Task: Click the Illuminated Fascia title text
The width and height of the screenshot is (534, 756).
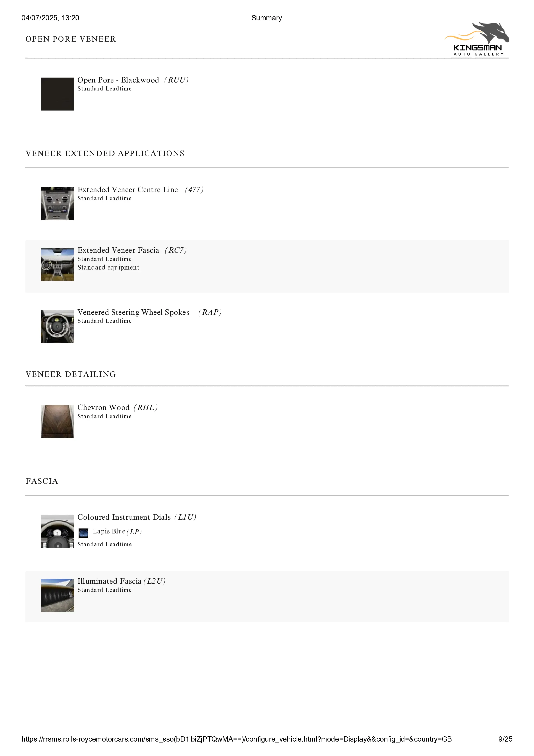Action: click(x=109, y=581)
